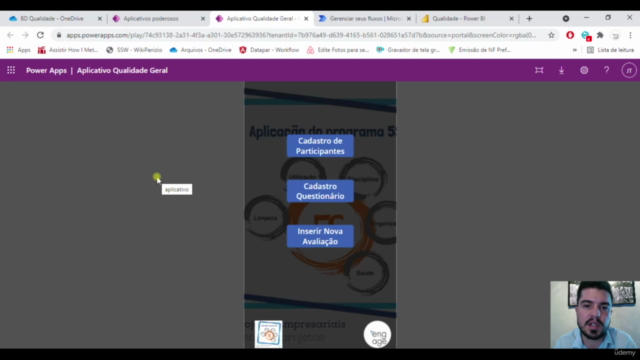Click Cadastro Questionário button
The width and height of the screenshot is (640, 360).
(x=320, y=191)
